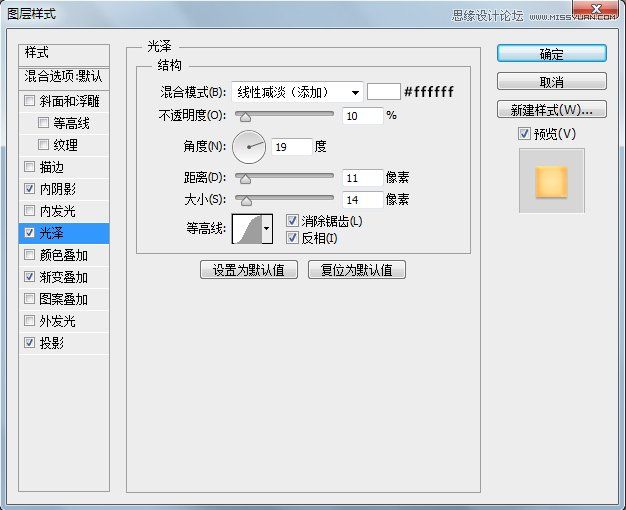Click the distance value field showing 11
The width and height of the screenshot is (626, 510).
(363, 178)
